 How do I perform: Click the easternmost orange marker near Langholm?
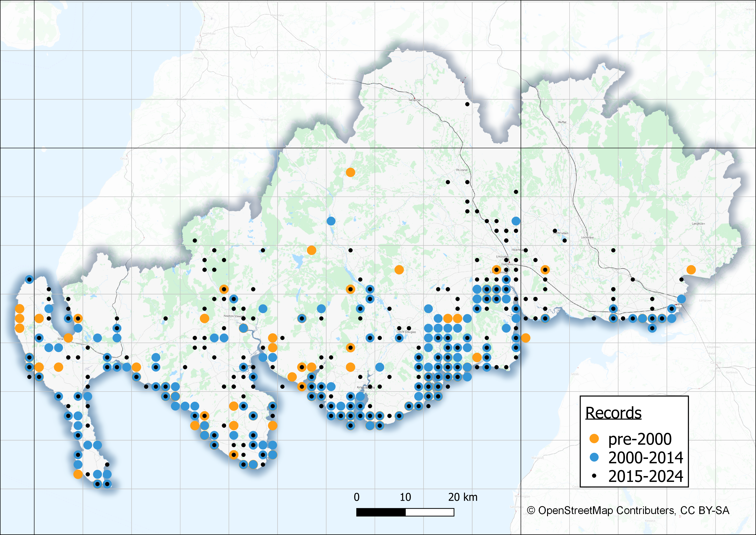click(x=691, y=270)
